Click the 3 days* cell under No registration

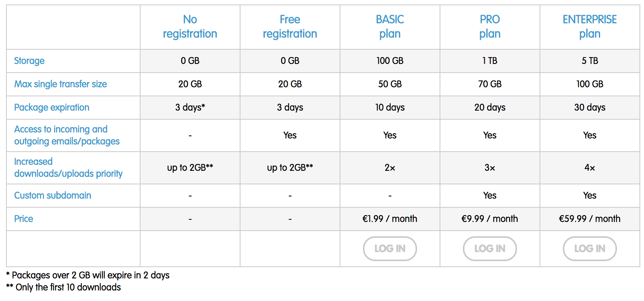point(190,108)
